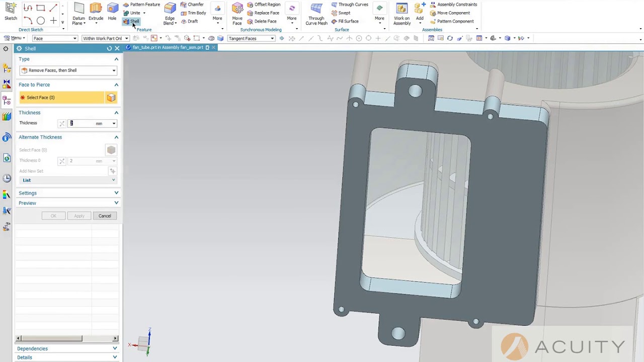
Task: Click the Extrude feature tool
Action: click(x=96, y=12)
